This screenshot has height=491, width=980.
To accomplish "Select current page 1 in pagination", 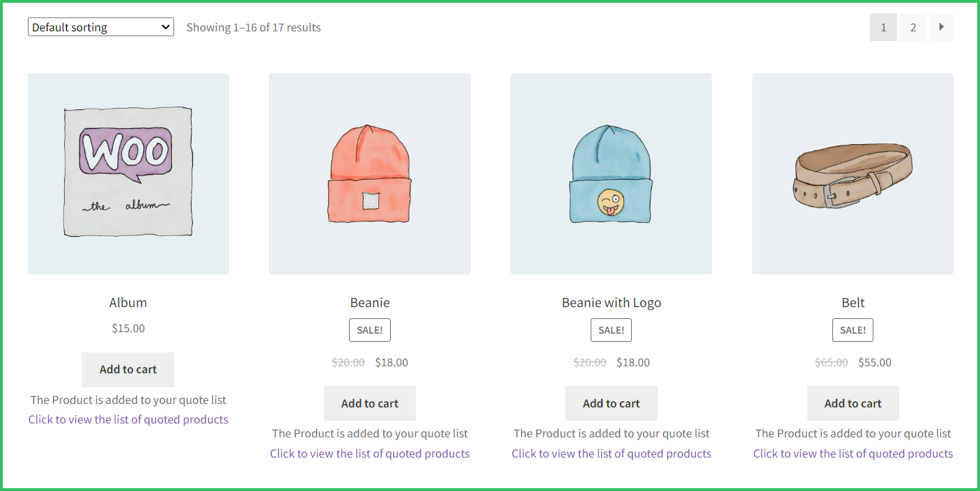I will click(883, 27).
